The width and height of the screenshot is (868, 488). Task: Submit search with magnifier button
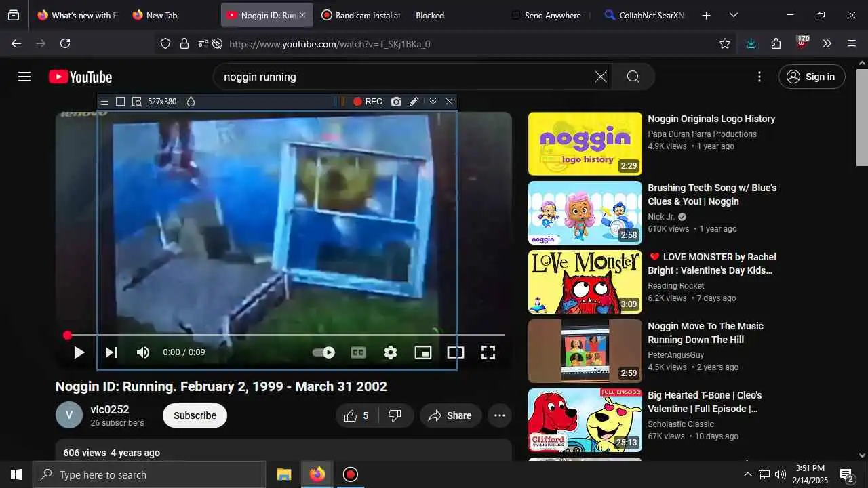click(x=633, y=77)
